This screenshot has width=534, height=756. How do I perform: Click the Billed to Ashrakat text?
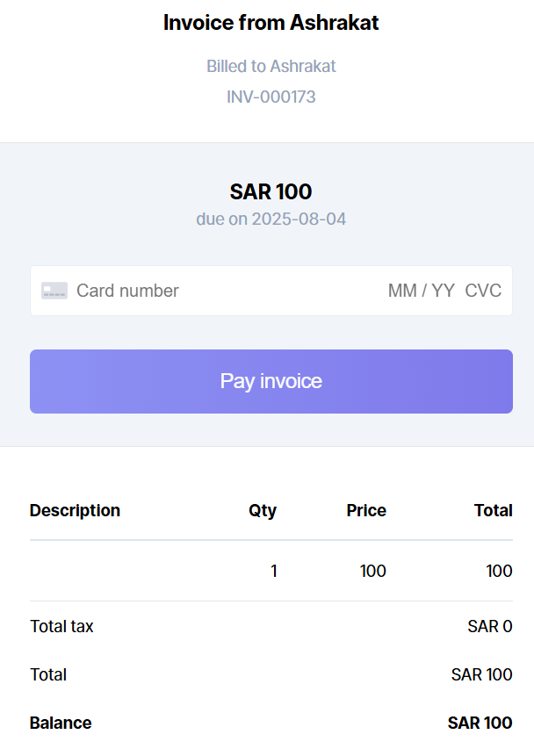pyautogui.click(x=271, y=66)
